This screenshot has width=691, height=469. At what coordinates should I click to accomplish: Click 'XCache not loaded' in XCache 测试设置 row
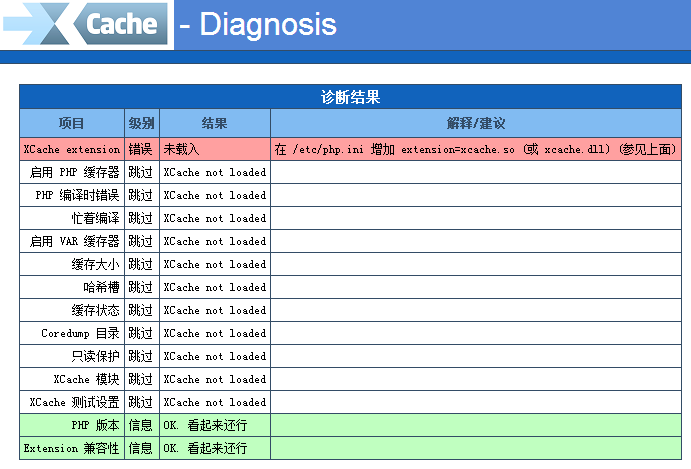tap(215, 402)
